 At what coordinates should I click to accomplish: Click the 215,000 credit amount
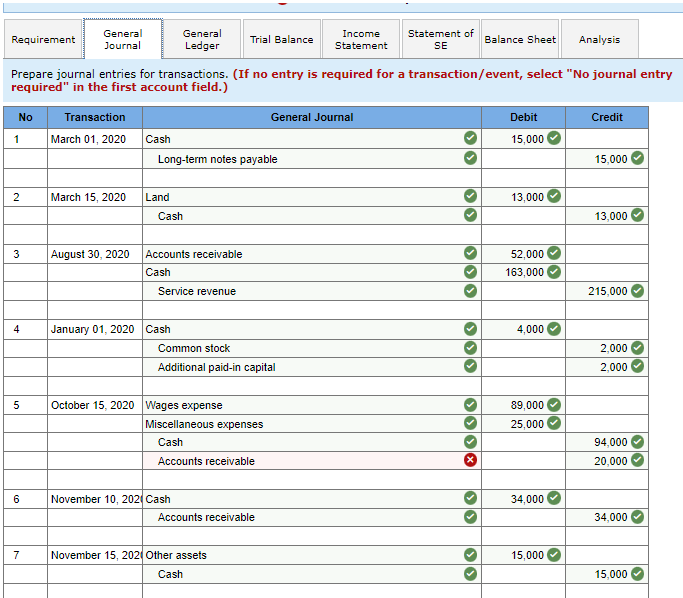[608, 291]
